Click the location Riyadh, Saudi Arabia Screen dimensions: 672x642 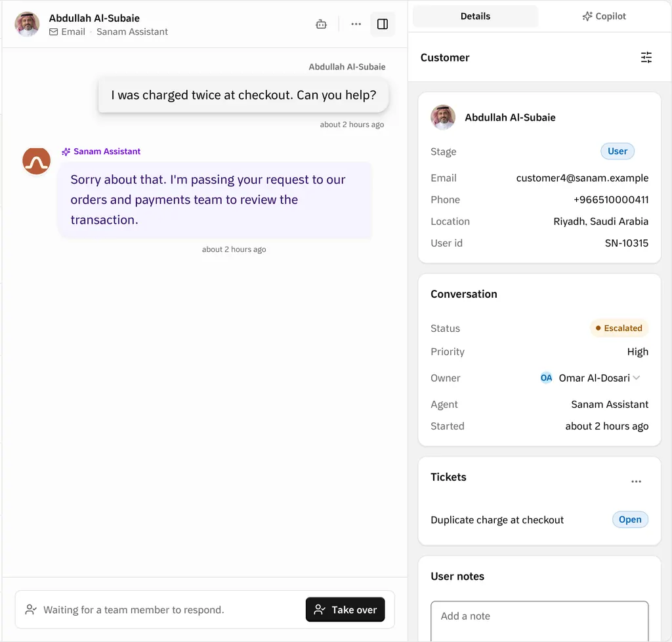(601, 222)
